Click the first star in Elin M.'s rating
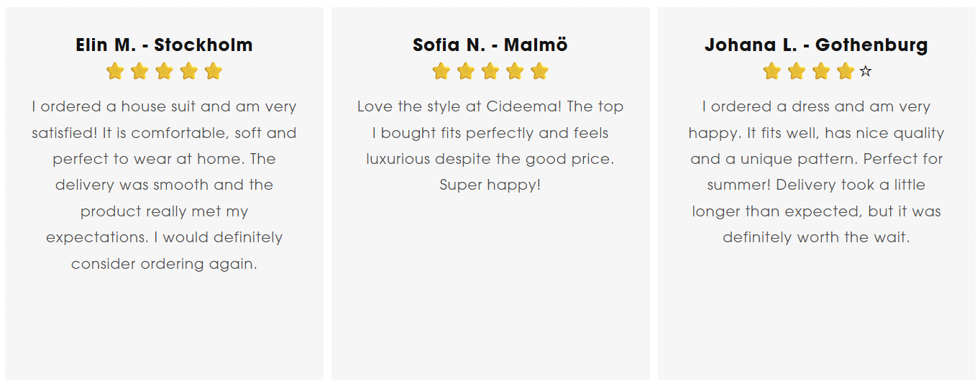This screenshot has height=386, width=980. click(x=115, y=71)
